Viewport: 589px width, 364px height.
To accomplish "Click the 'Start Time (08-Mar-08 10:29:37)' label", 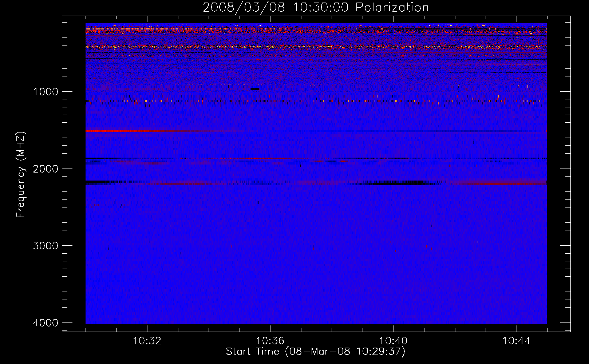I will click(316, 352).
